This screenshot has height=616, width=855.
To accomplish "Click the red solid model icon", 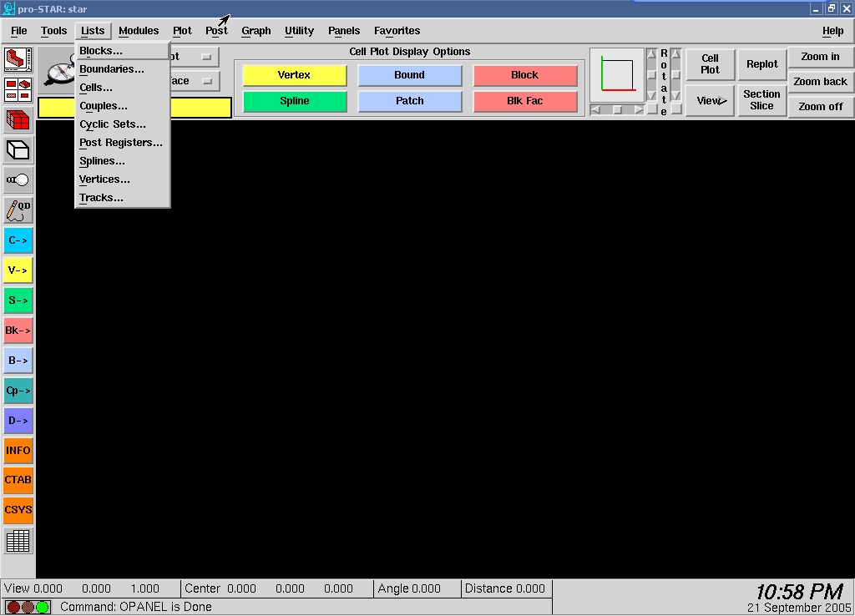I will 18,59.
